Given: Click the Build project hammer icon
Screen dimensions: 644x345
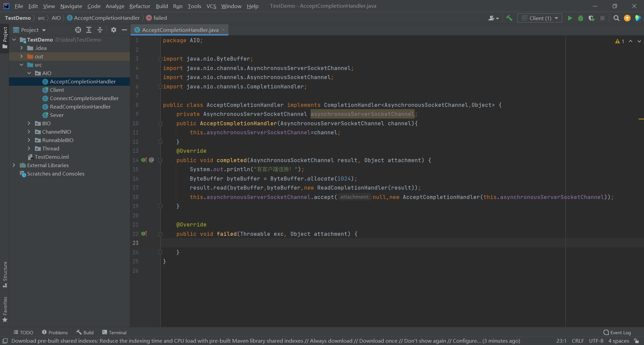Looking at the screenshot, I should pyautogui.click(x=509, y=18).
